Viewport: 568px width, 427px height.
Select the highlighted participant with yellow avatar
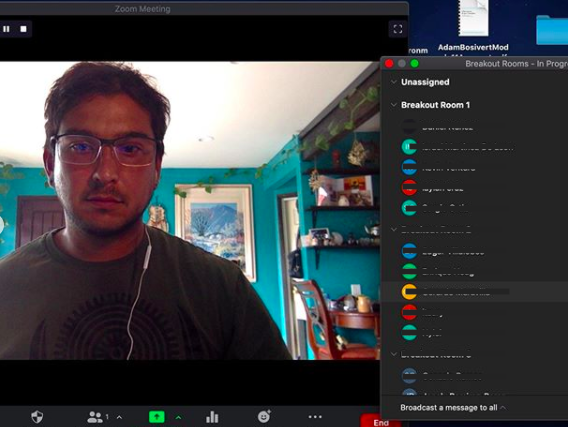(x=475, y=292)
